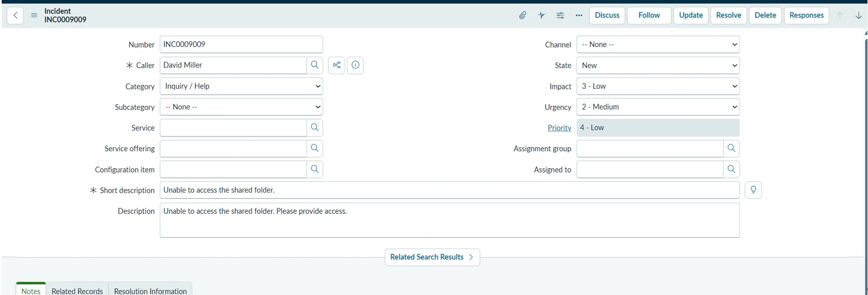Open the activity stream pulse icon
Viewport: 868px width, 295px height.
(x=542, y=15)
